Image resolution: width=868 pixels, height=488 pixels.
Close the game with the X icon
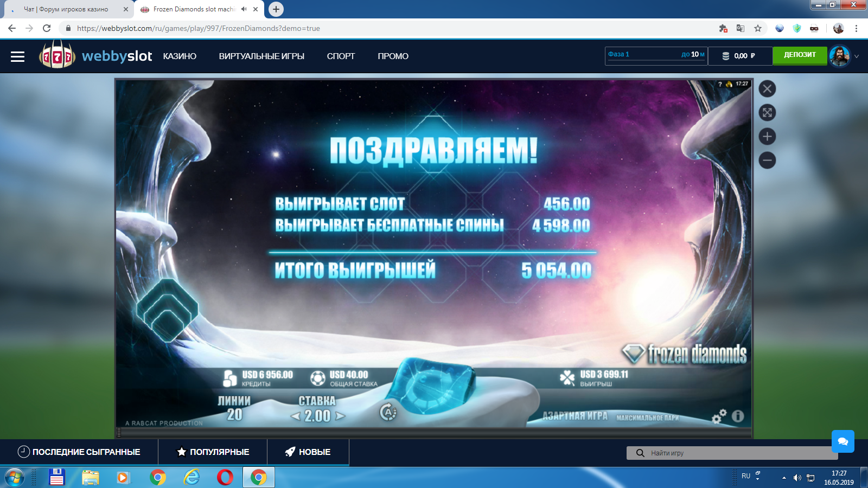pos(767,89)
